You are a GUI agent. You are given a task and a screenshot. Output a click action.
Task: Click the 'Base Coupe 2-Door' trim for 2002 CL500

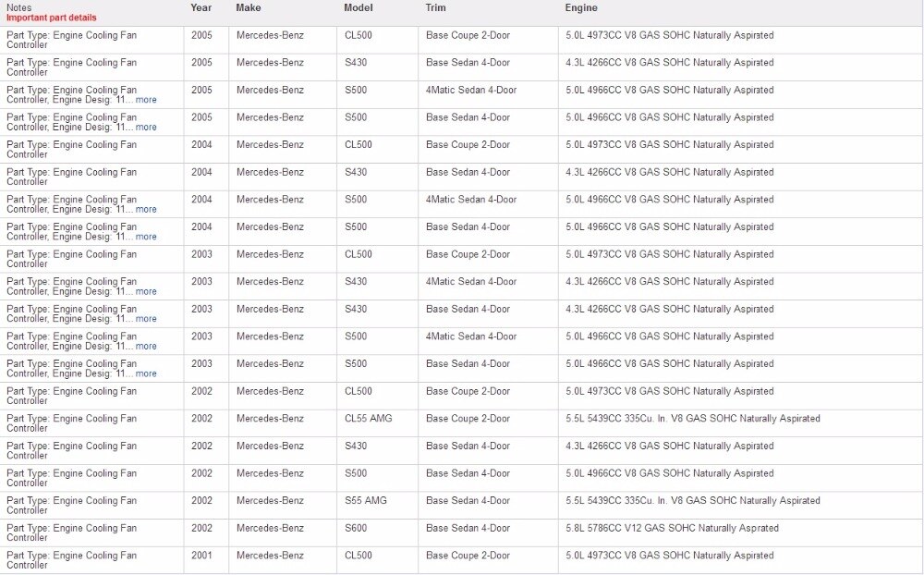[x=468, y=391]
